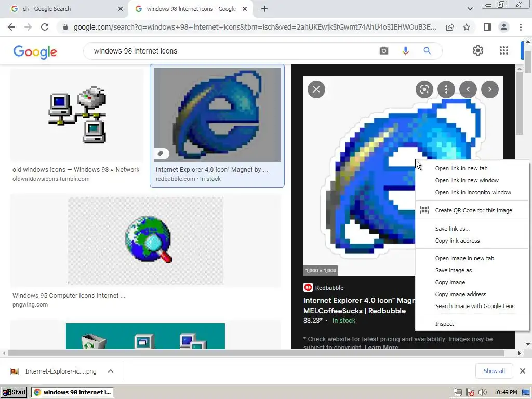This screenshot has width=532, height=399.
Task: Click Show all downloads
Action: coord(494,371)
